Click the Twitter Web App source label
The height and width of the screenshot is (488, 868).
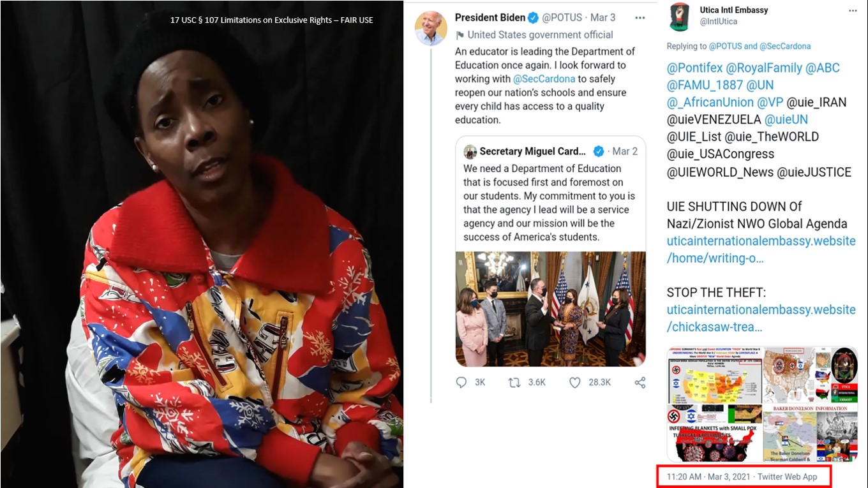click(x=787, y=477)
